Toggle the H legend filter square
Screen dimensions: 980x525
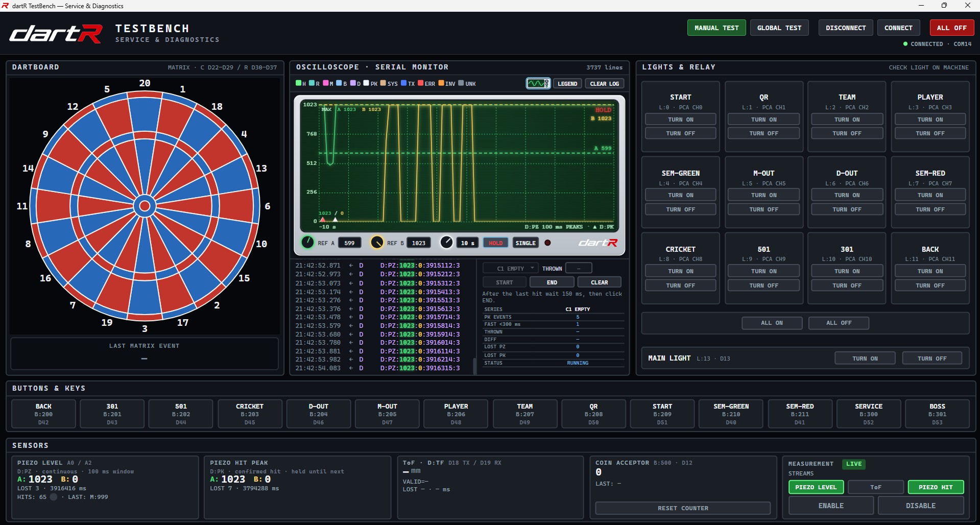tap(298, 83)
